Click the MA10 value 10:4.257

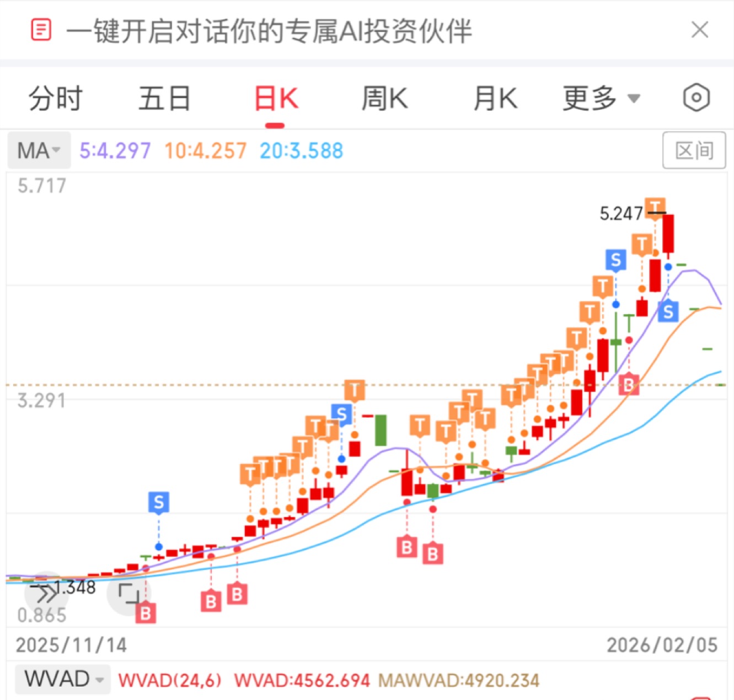tap(205, 150)
